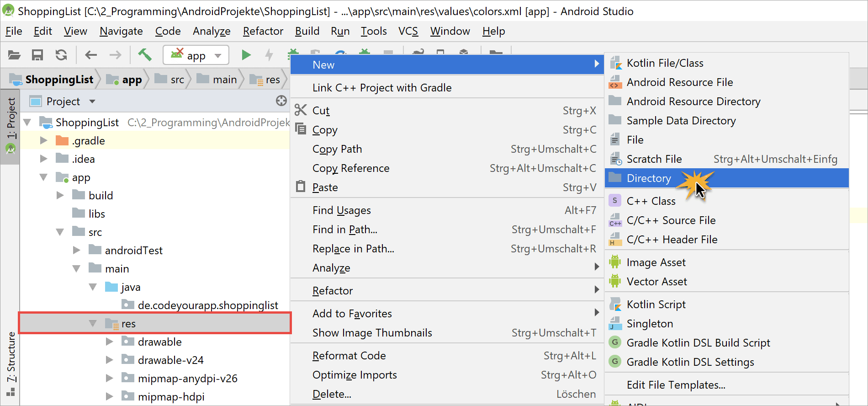The image size is (868, 406).
Task: Click the Open folder toolbar icon
Action: (14, 55)
